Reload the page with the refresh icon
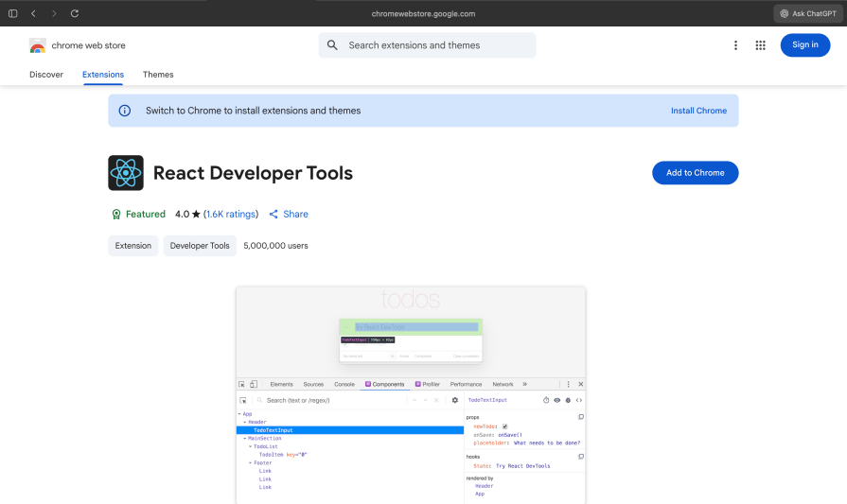Image resolution: width=847 pixels, height=504 pixels. (75, 13)
